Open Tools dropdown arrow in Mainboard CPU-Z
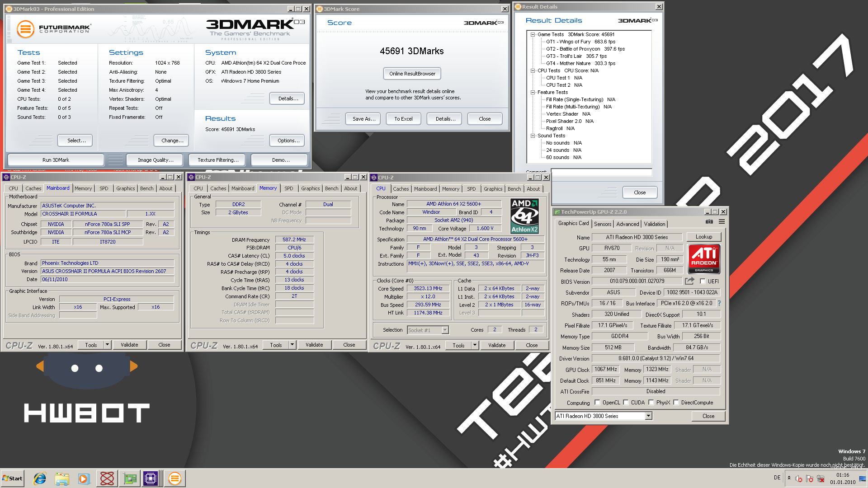Screen dimensions: 868x488 [x=108, y=345]
